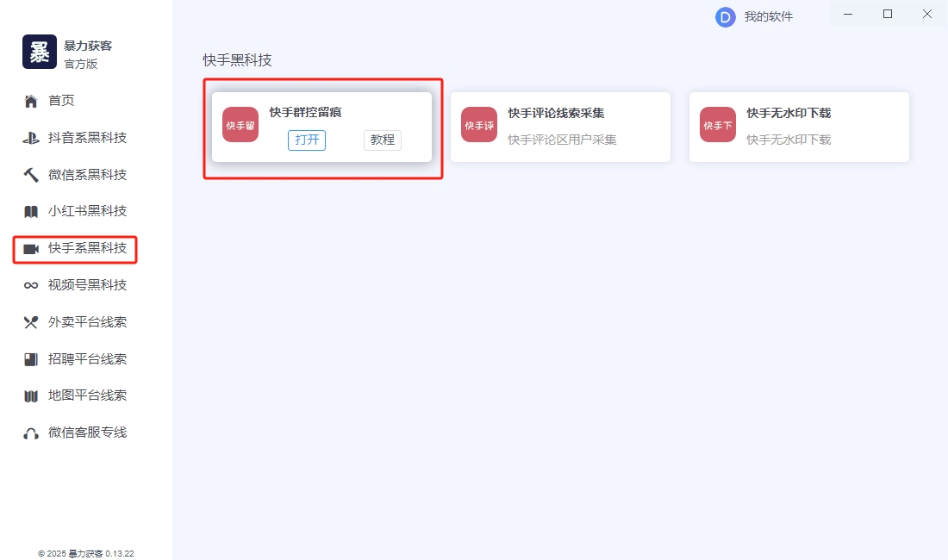Viewport: 948px width, 560px height.
Task: Click the infinity icon for 视频号黑科技
Action: point(31,286)
